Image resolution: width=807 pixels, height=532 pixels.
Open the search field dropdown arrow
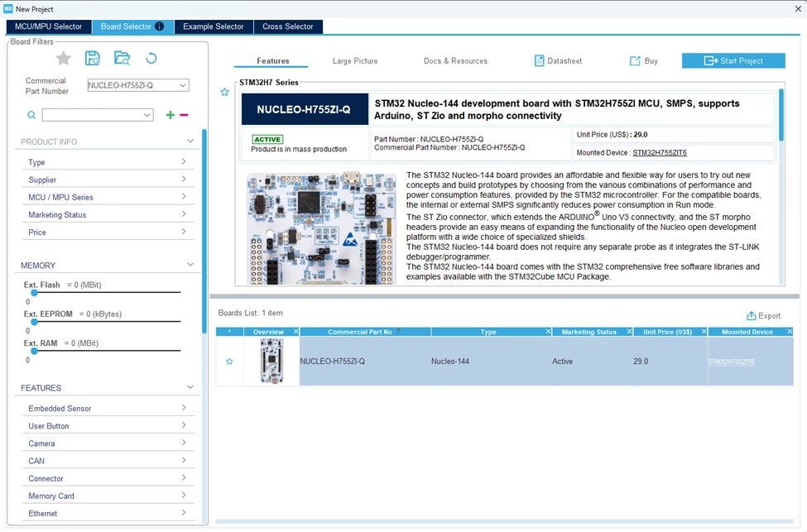pos(147,115)
